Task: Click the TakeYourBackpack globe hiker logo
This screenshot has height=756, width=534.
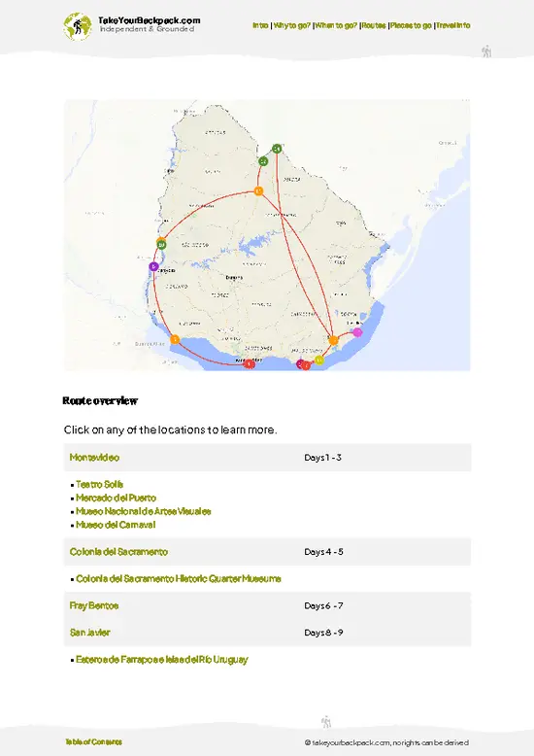Action: [x=77, y=26]
